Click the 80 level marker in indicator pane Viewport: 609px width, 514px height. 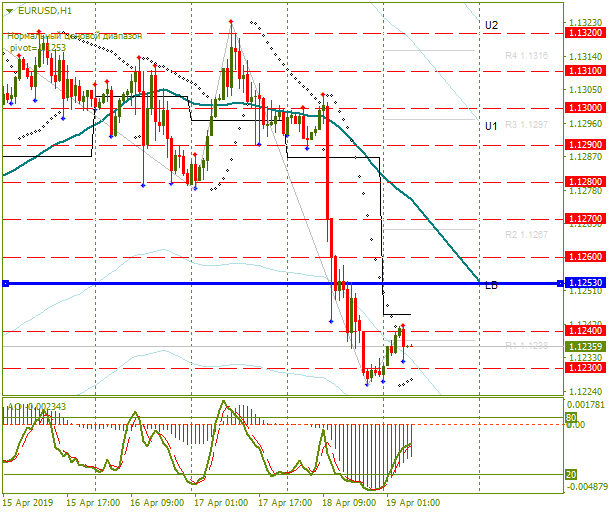(x=571, y=418)
